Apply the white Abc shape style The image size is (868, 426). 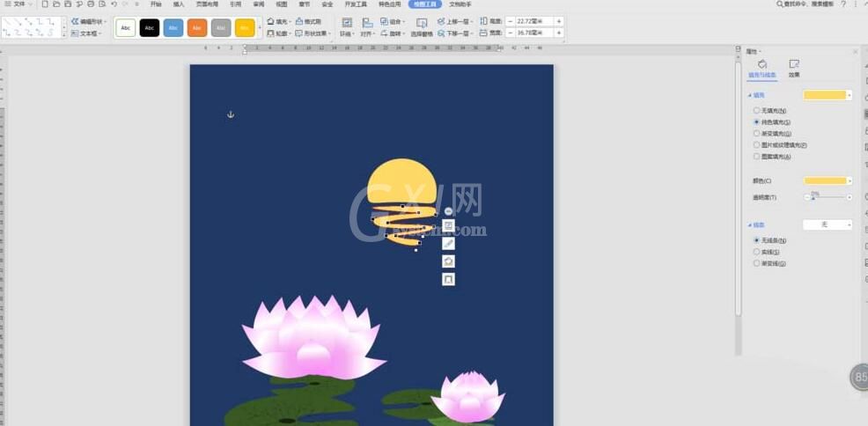tap(126, 27)
